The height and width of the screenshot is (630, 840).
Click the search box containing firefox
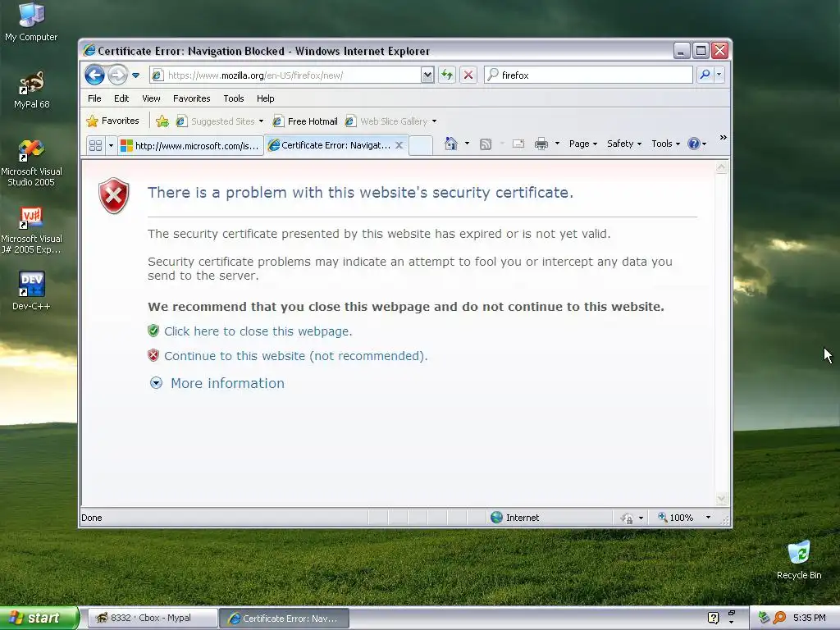tap(588, 75)
